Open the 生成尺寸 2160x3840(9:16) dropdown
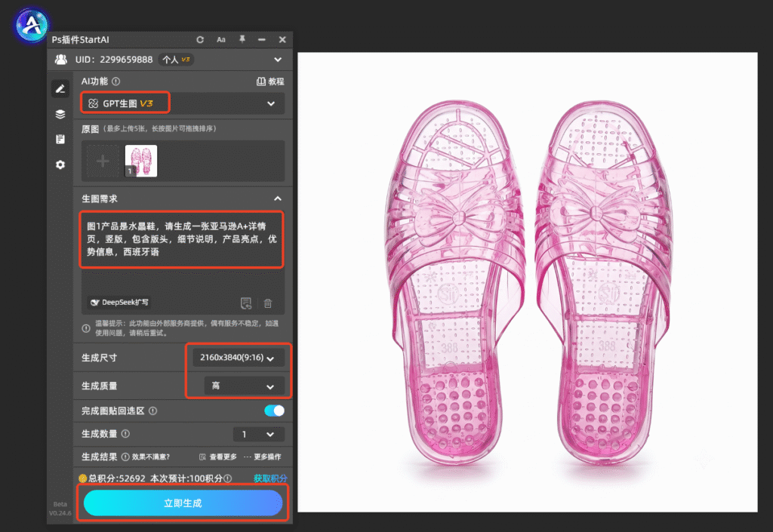 coord(239,358)
